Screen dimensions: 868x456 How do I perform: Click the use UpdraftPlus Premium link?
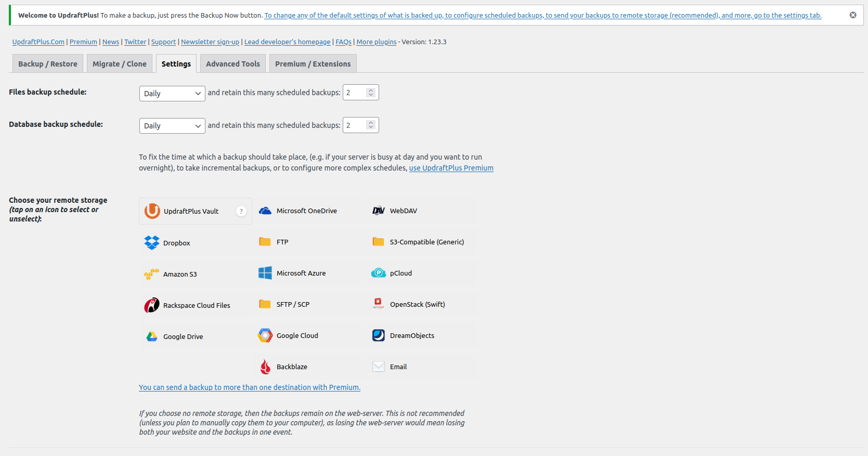(451, 168)
